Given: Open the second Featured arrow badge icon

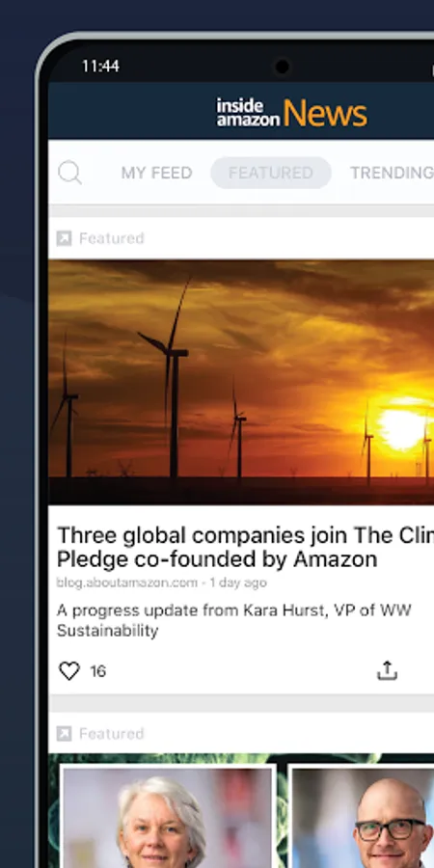Looking at the screenshot, I should pos(65,734).
